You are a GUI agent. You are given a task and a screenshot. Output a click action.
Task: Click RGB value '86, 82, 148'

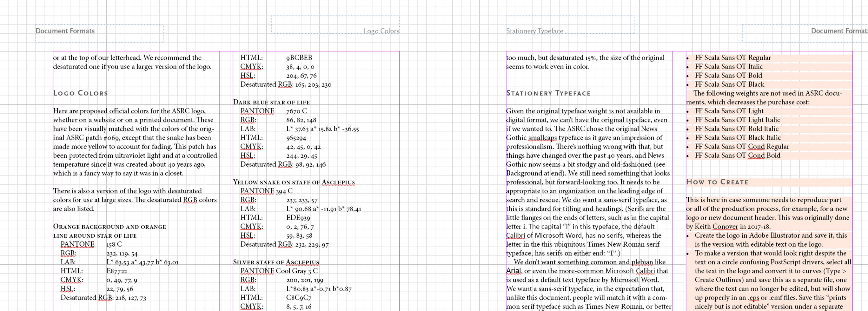301,120
